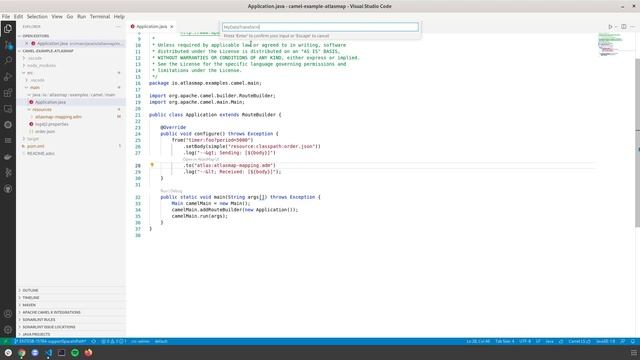640x360 pixels.
Task: Open the Accounts icon in activity bar
Action: pos(8,314)
